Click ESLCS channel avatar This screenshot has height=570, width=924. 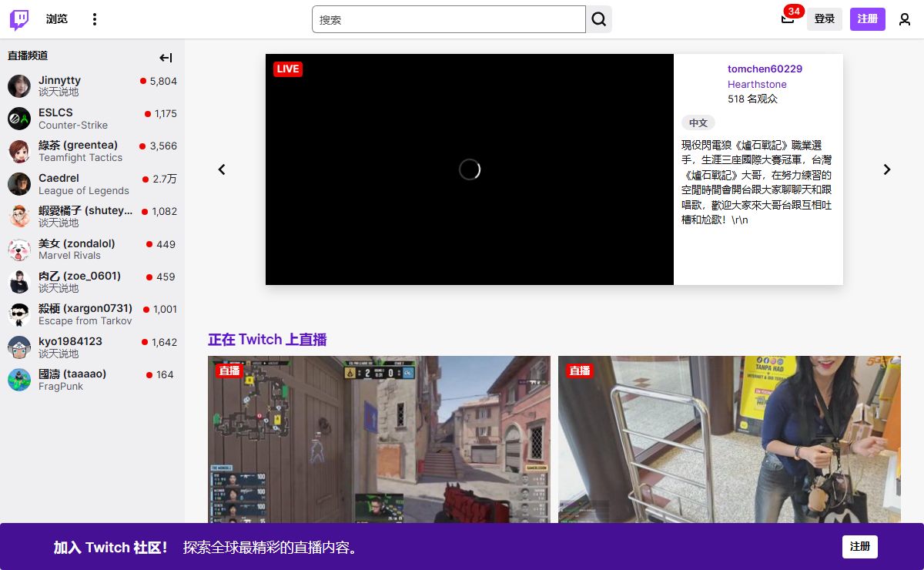[19, 119]
